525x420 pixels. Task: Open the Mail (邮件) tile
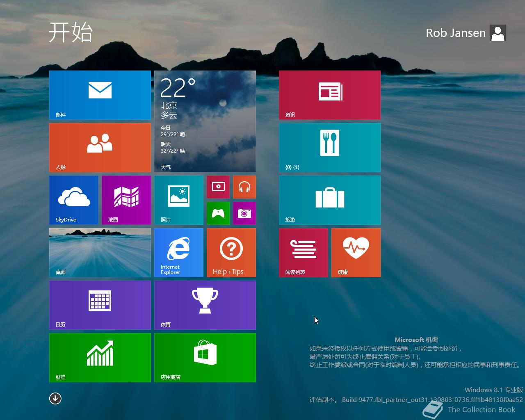tap(100, 95)
